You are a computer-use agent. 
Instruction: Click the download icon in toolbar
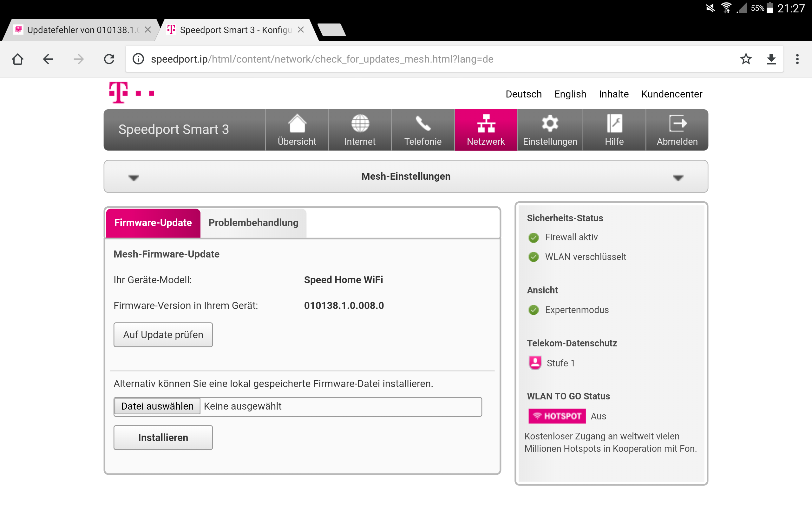click(771, 59)
